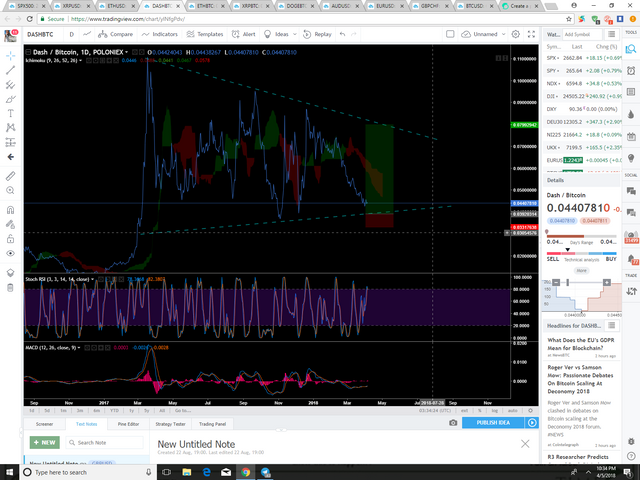The height and width of the screenshot is (480, 640).
Task: Select the crosshair cursor tool
Action: tap(11, 56)
